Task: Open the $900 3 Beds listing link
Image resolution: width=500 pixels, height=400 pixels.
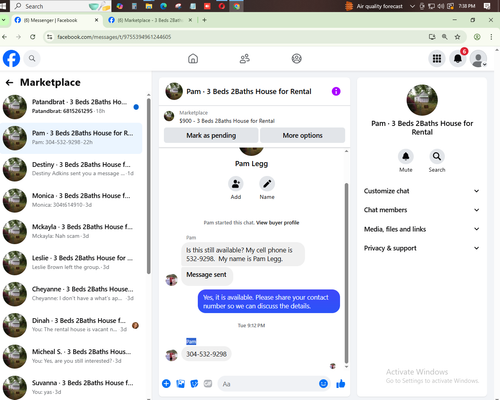Action: (227, 121)
